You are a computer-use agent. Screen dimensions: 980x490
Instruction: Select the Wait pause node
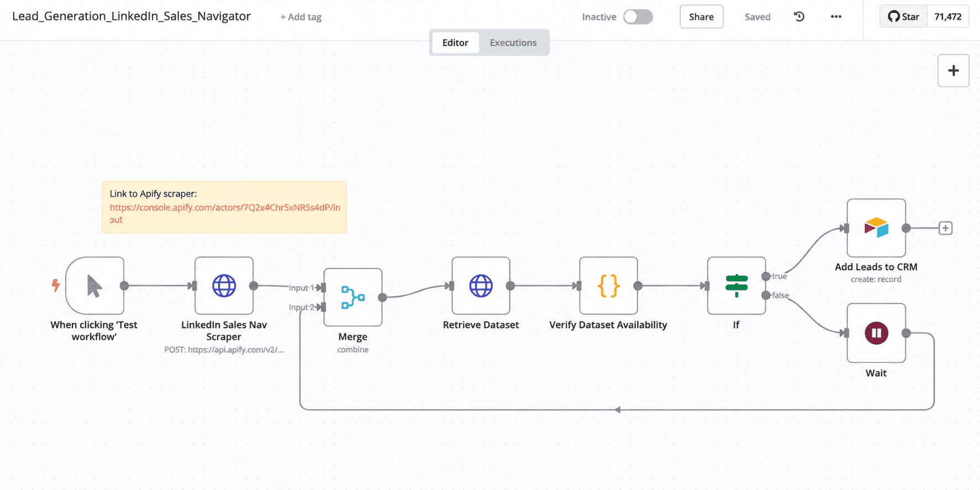point(876,333)
